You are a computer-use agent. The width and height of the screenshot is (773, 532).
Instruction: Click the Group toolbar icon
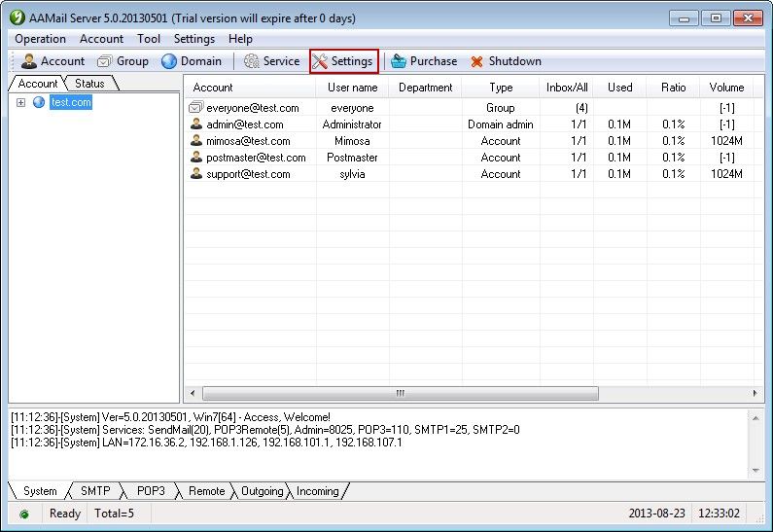click(x=104, y=61)
